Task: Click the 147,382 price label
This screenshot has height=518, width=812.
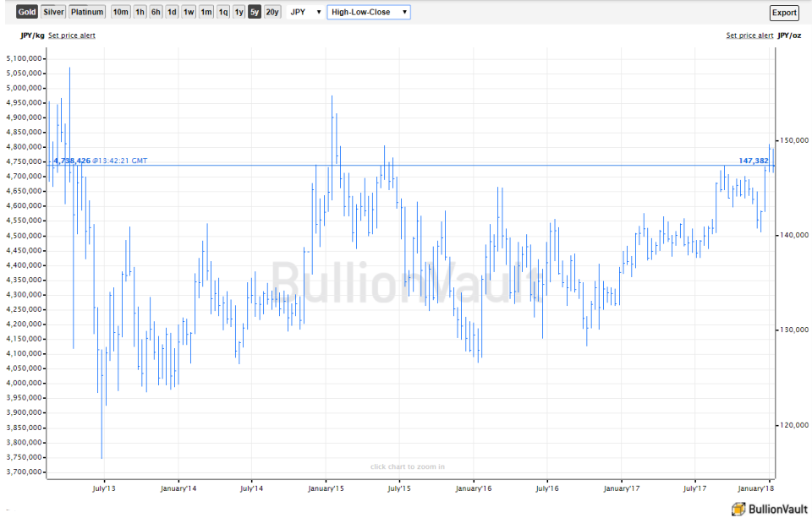Action: coord(754,161)
